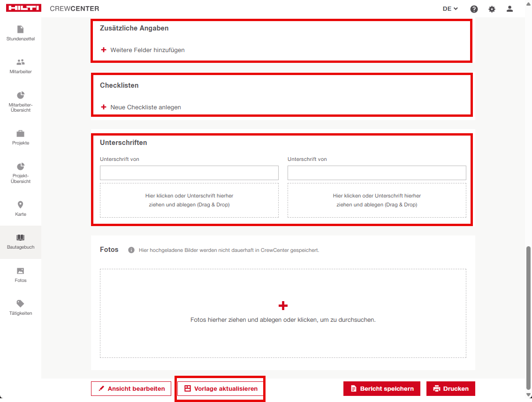
Task: Select Projekt-Übersicht in the sidebar
Action: [x=20, y=172]
